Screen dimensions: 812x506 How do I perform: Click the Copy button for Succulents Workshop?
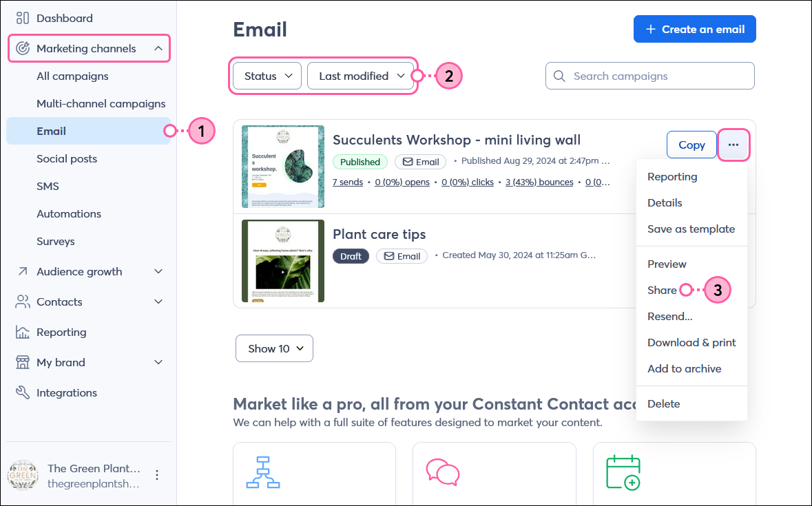[x=691, y=145]
